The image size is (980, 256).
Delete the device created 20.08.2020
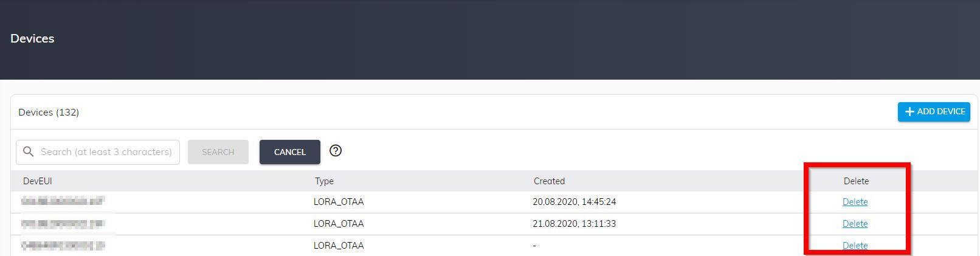[x=855, y=202]
